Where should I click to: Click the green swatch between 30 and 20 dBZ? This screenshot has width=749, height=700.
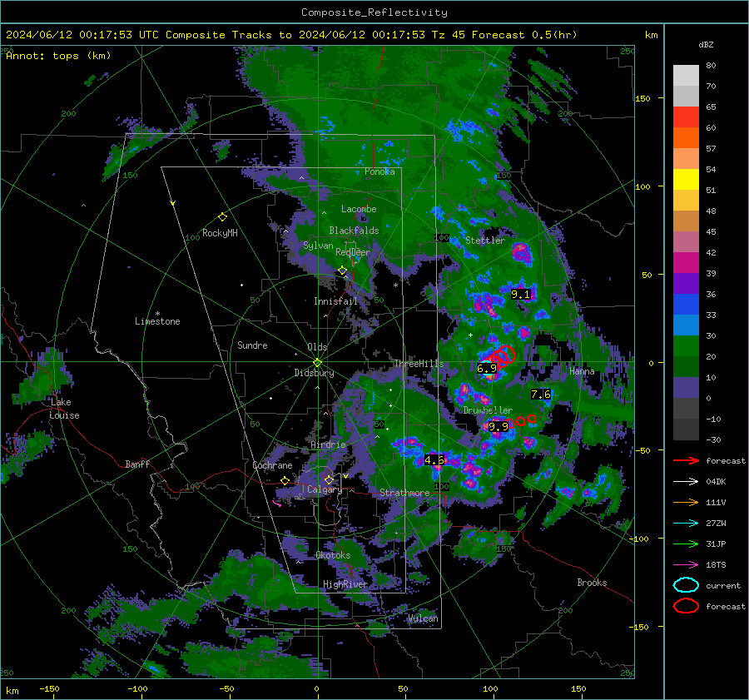[686, 346]
